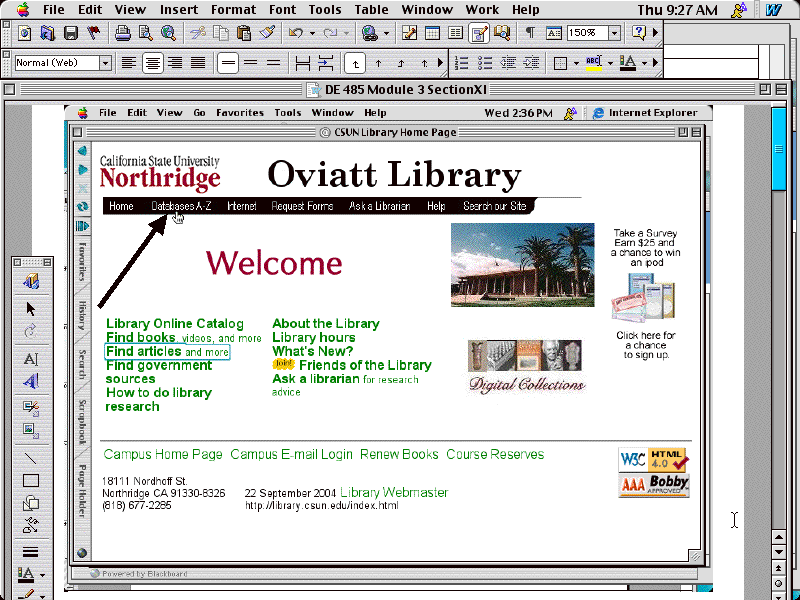Print the document using the printer icon
Viewport: 800px width, 600px height.
tap(122, 33)
